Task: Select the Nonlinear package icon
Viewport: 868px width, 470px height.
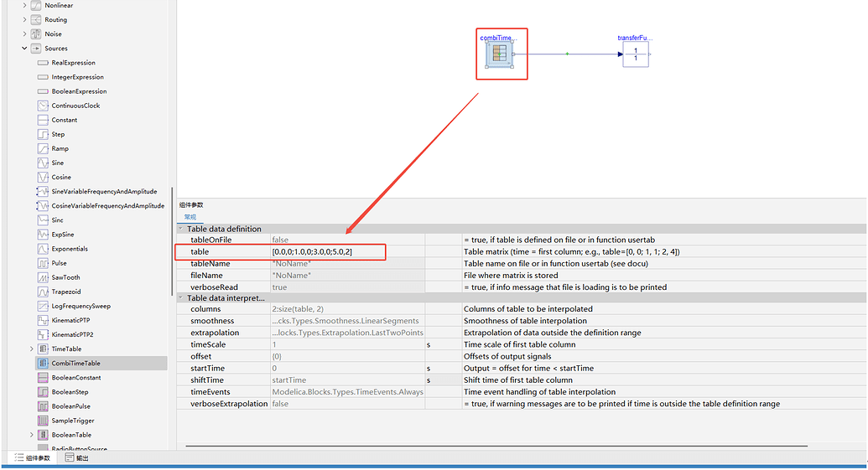Action: (36, 6)
